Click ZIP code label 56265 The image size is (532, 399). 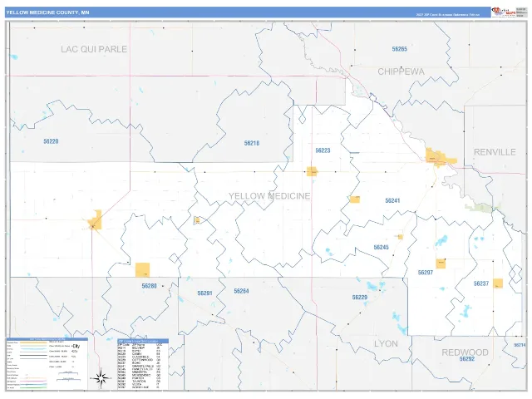point(399,49)
